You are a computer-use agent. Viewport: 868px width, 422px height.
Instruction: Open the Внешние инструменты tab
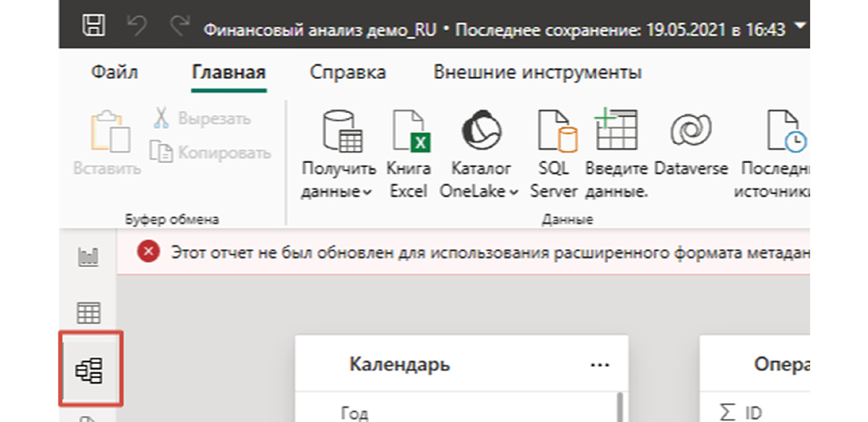[x=537, y=72]
